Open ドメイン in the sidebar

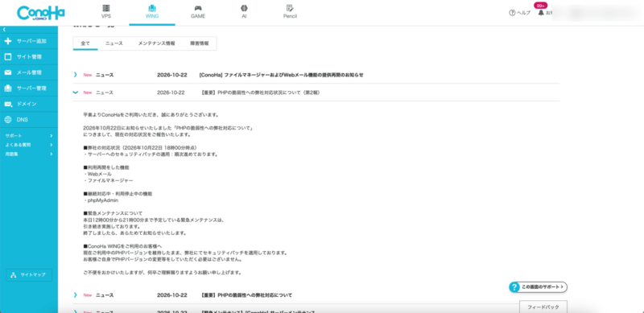pos(29,104)
